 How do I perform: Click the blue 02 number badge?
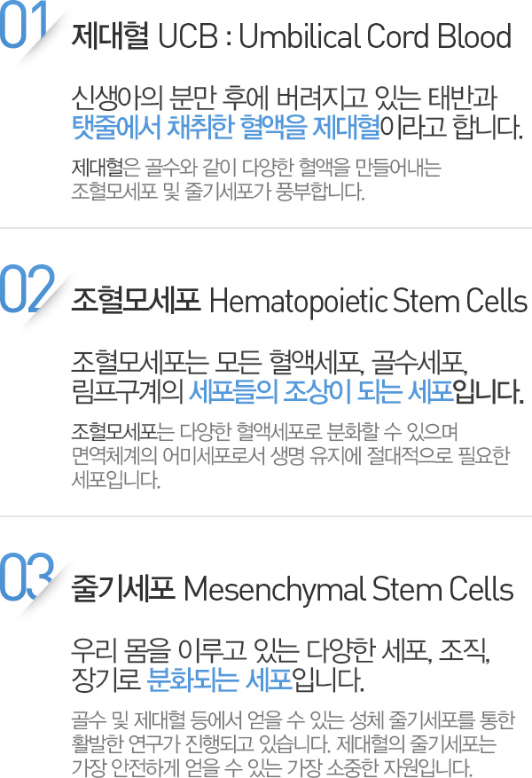point(26,290)
